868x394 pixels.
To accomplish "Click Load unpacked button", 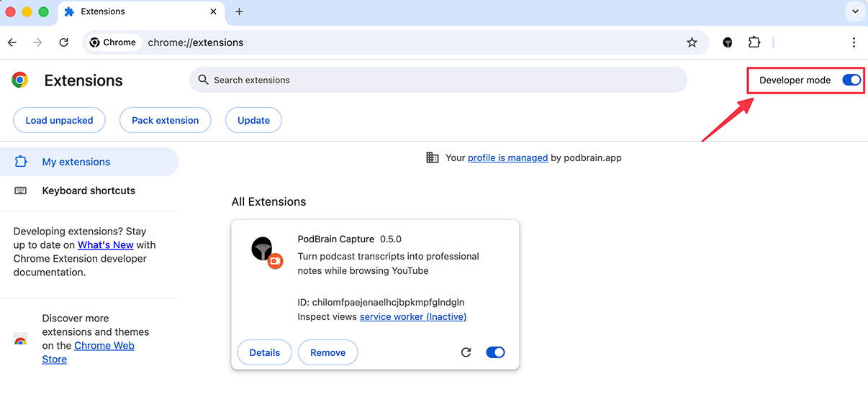I will [59, 120].
